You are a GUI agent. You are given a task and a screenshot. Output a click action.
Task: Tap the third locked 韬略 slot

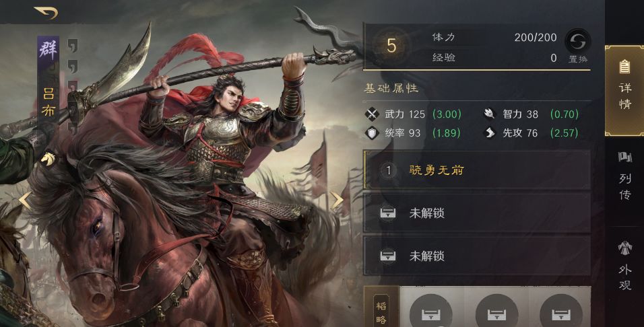[561, 313]
